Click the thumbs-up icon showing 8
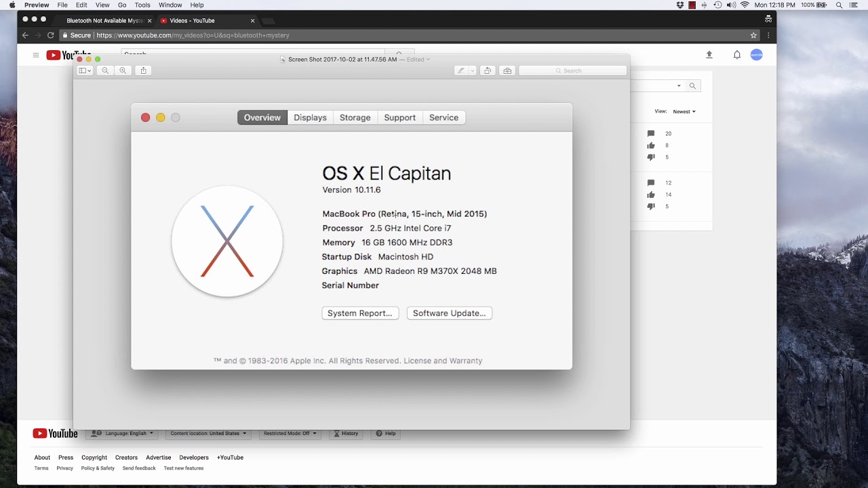This screenshot has height=488, width=868. pyautogui.click(x=651, y=145)
